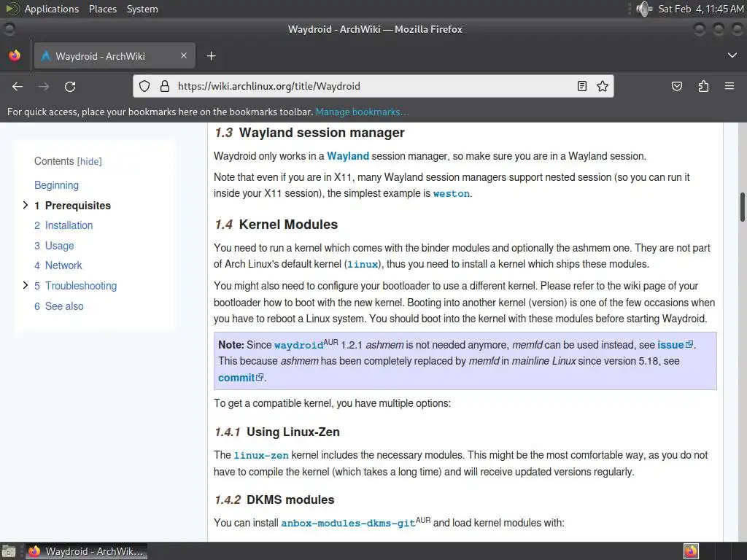Toggle reader view icon in address bar

(x=581, y=86)
